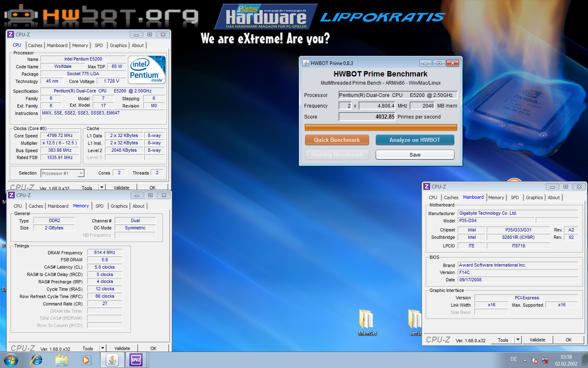Viewport: 588px width, 368px height.
Task: Click the HWBOT Prime benchmark progress bar
Action: (x=381, y=127)
